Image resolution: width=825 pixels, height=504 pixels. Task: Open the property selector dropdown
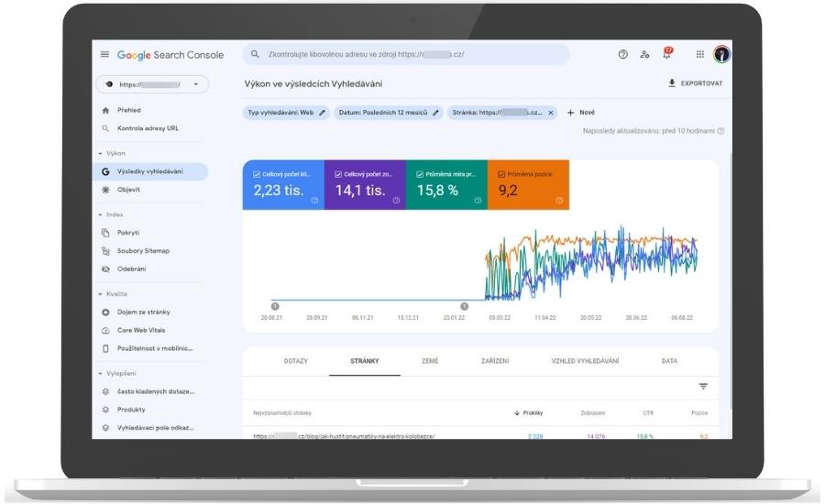[152, 84]
